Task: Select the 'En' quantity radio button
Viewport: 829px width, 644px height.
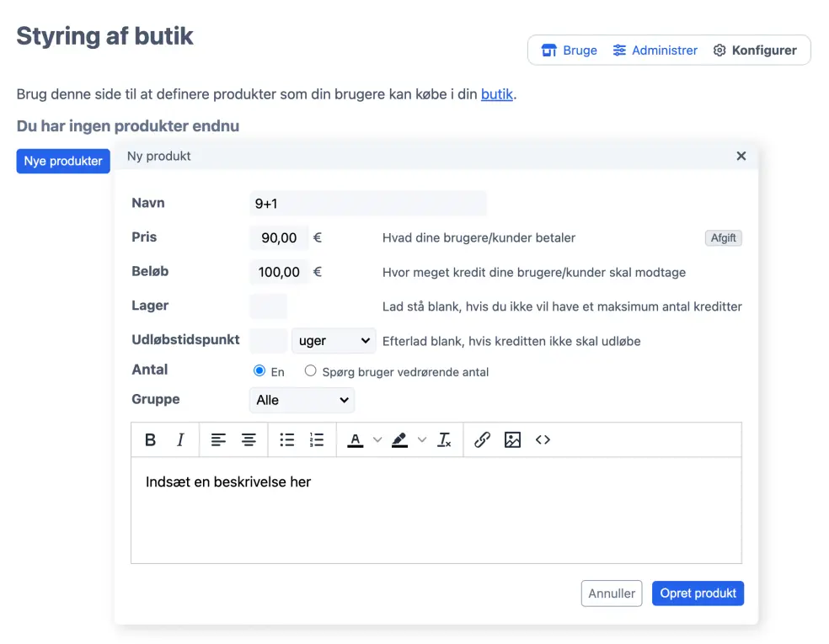Action: point(259,371)
